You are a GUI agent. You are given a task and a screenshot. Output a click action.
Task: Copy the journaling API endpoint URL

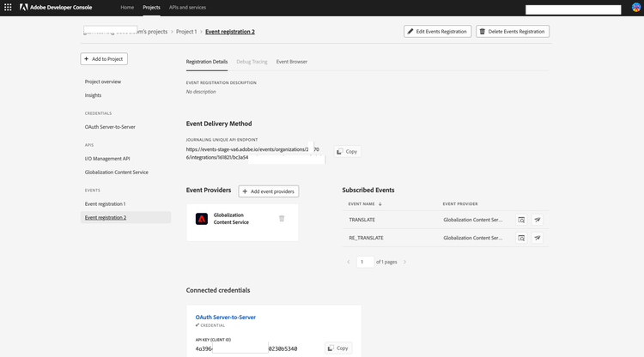(347, 152)
